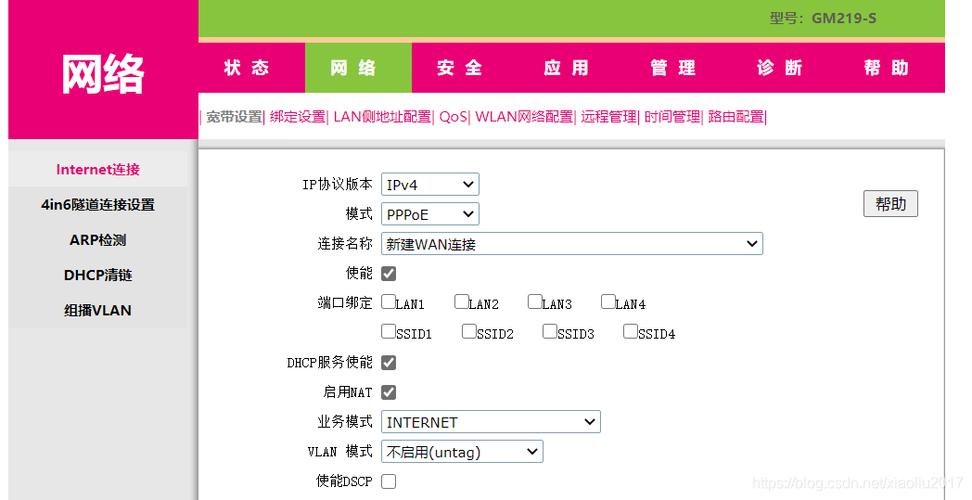972x500 pixels.
Task: Open the 安全 security tab
Action: click(459, 68)
